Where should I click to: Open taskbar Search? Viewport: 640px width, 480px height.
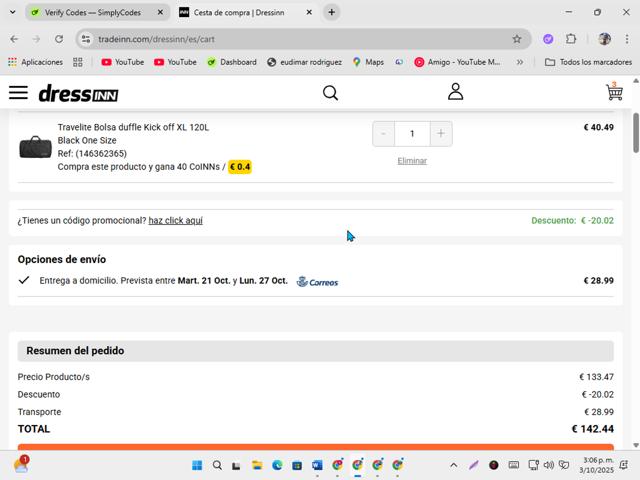coord(217,465)
